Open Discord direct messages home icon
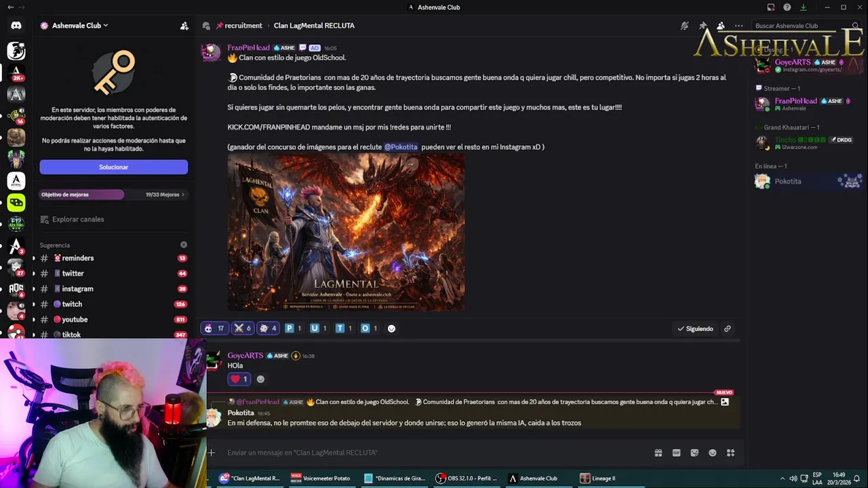The height and width of the screenshot is (488, 868). click(16, 26)
